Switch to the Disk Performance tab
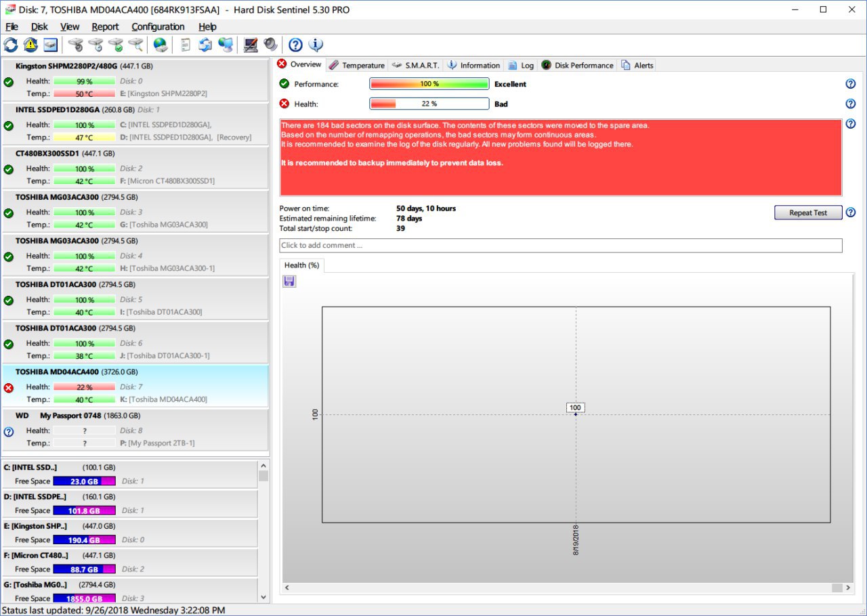This screenshot has width=867, height=616. [577, 65]
